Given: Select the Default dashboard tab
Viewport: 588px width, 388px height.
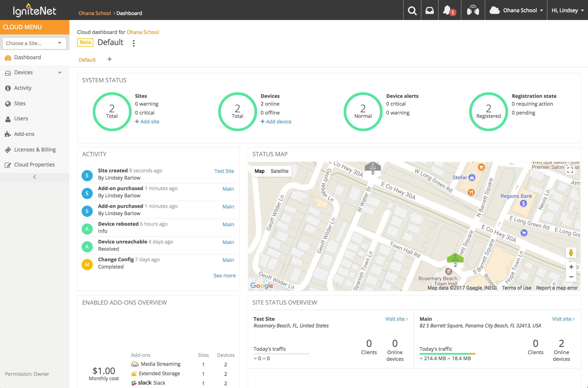Looking at the screenshot, I should tap(87, 60).
